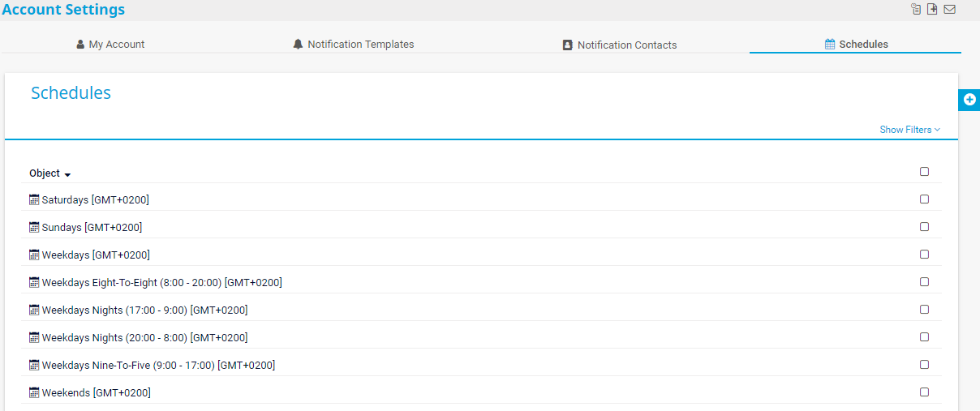Expand the Show Filters panel
The height and width of the screenshot is (411, 980).
pyautogui.click(x=909, y=130)
